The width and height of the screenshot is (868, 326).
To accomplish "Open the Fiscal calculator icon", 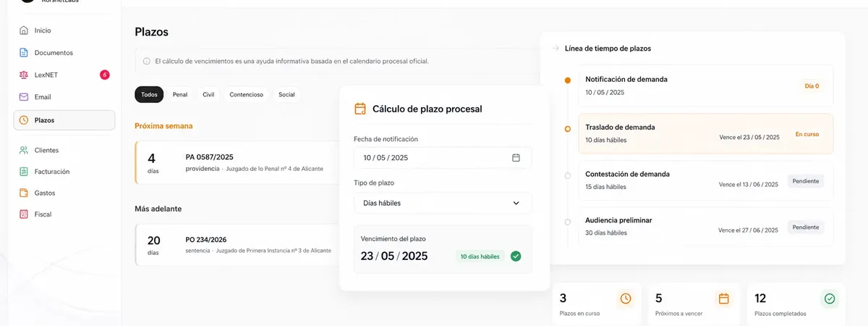I will tap(24, 214).
